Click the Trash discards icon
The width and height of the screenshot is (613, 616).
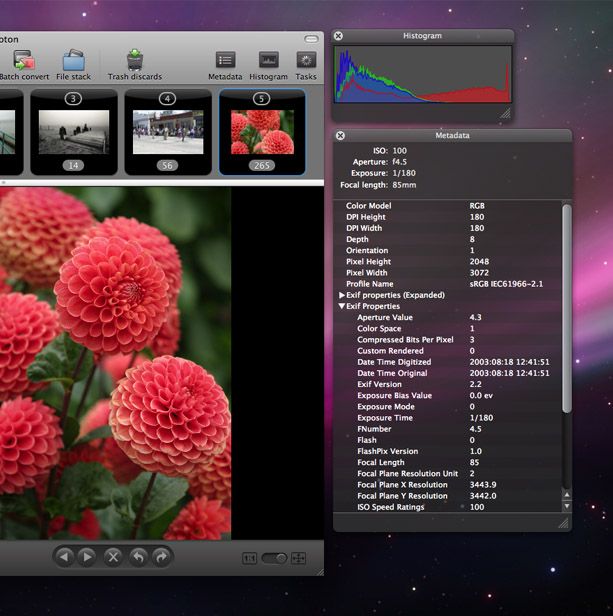(133, 60)
